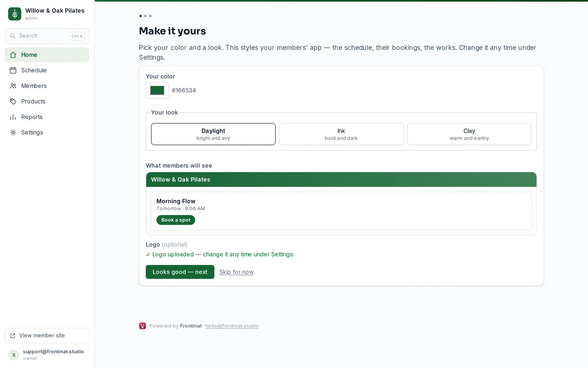Select the Ink bold and dark look
Screen dimensions: 588x368
click(341, 134)
